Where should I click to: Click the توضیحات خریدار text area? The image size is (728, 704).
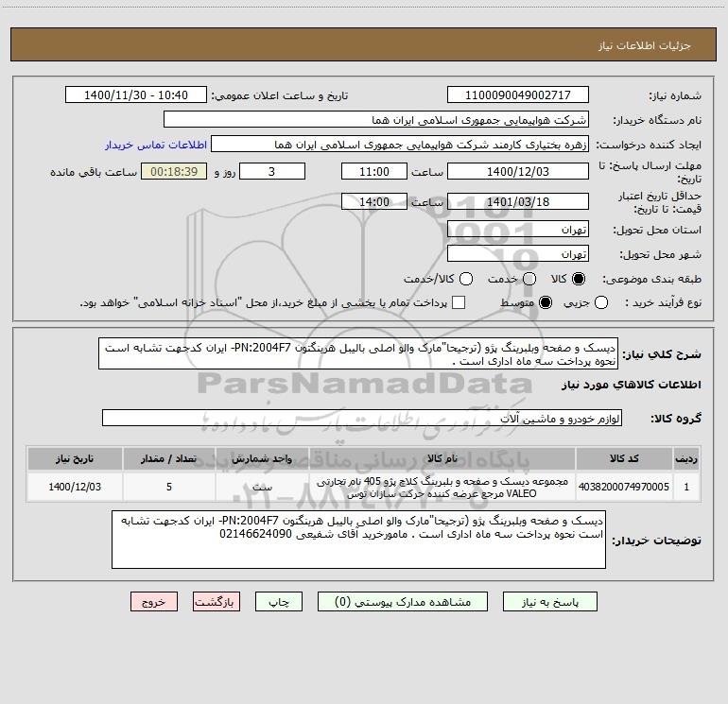358,540
